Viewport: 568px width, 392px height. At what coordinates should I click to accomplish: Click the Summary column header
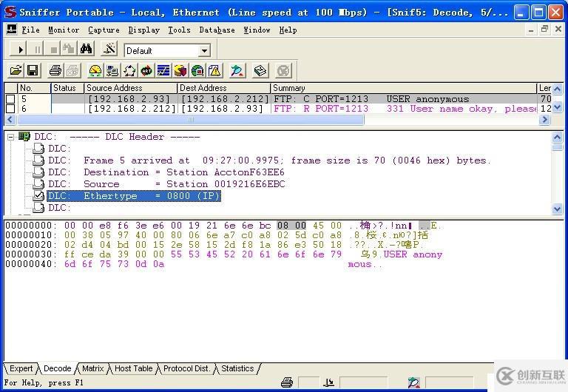click(403, 88)
